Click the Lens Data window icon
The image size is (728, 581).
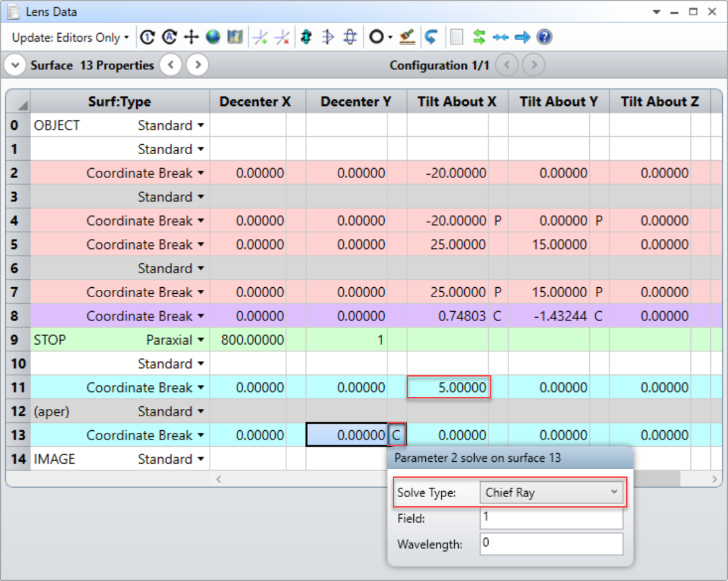14,12
